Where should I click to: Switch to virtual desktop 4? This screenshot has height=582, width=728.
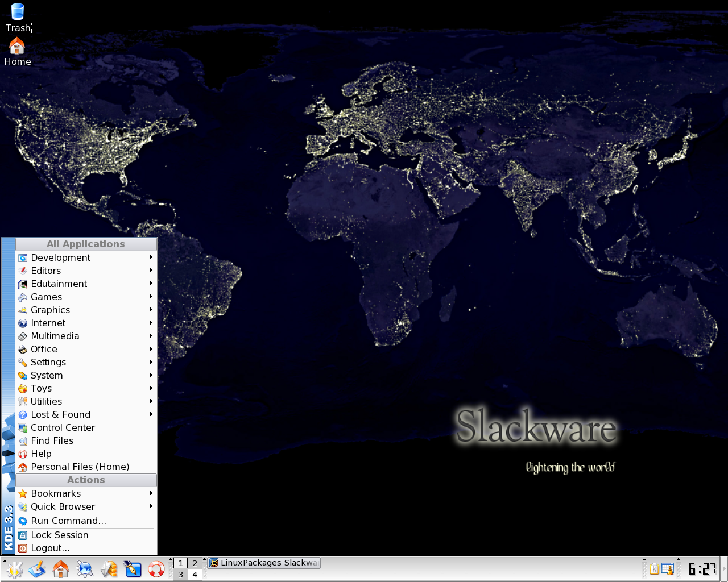(x=195, y=575)
